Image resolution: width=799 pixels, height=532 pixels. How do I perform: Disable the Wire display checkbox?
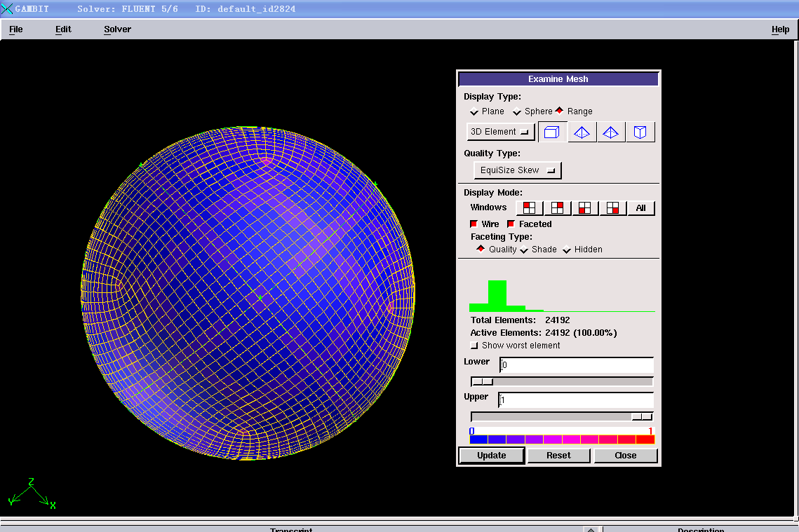click(x=474, y=224)
